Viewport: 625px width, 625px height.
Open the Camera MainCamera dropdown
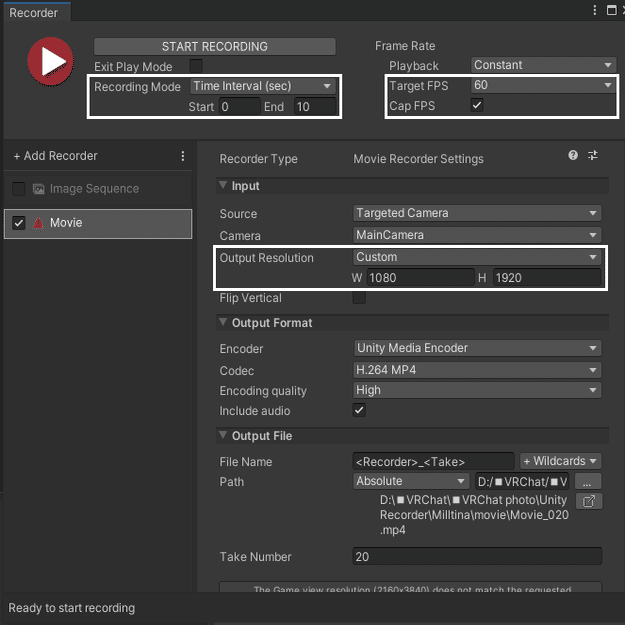[x=477, y=235]
